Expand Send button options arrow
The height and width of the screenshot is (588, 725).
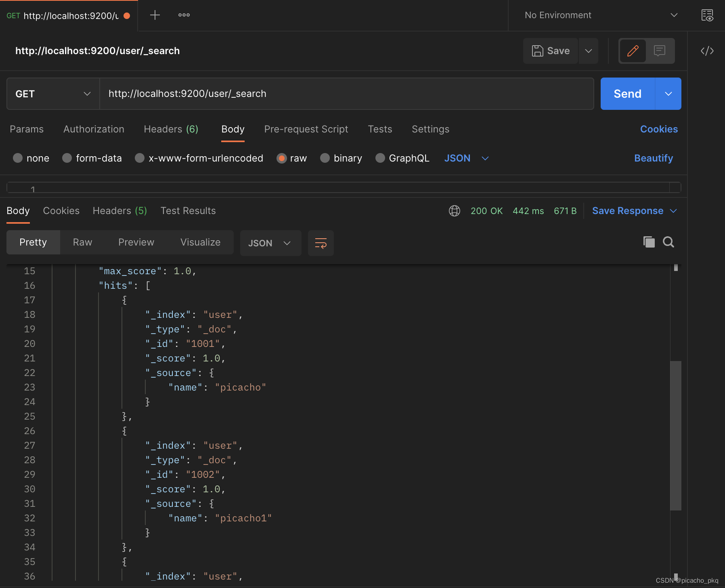pos(668,94)
